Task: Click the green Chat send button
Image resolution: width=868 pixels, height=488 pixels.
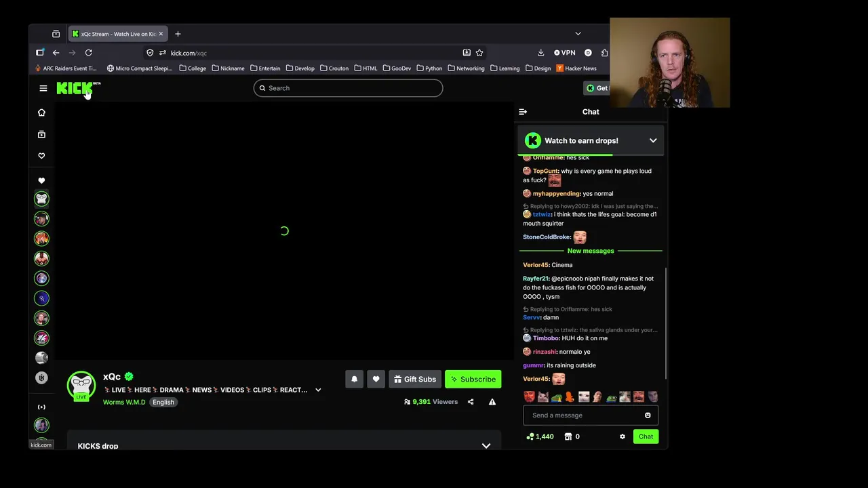Action: point(646,436)
